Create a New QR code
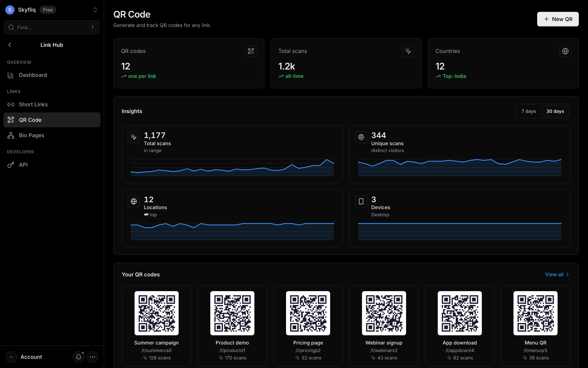 558,19
